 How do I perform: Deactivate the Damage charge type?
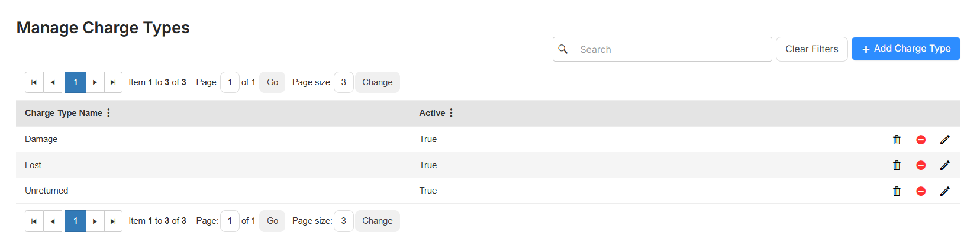click(x=921, y=140)
